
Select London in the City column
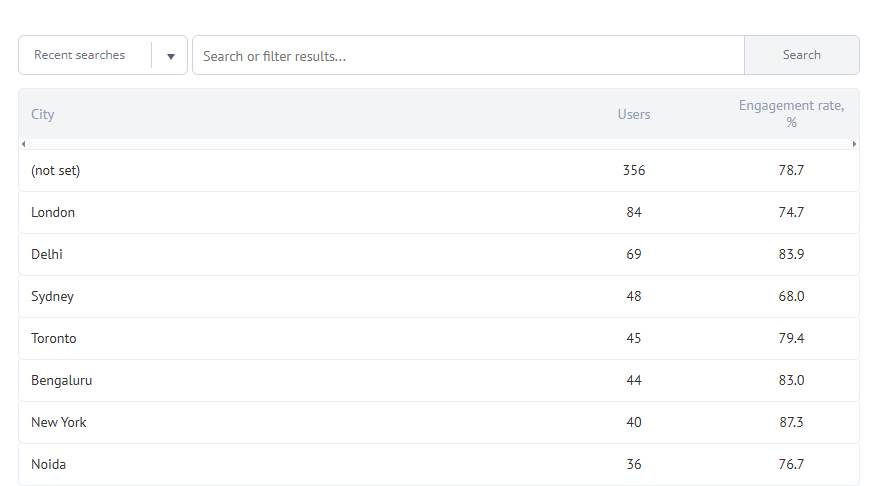click(x=53, y=213)
